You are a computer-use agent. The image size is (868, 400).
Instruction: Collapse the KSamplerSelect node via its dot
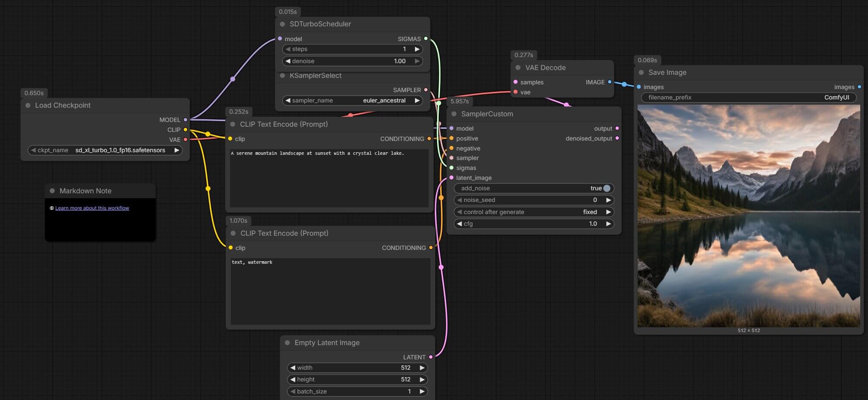(x=283, y=76)
